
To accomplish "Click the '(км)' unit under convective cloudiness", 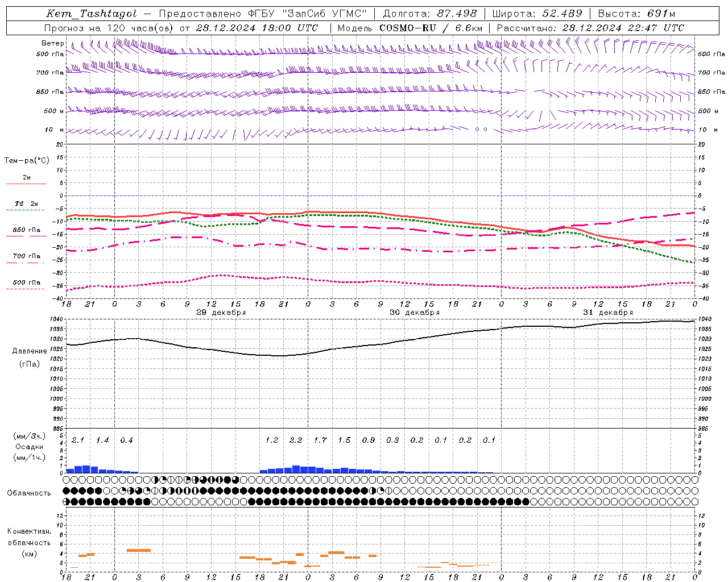I will (x=29, y=554).
